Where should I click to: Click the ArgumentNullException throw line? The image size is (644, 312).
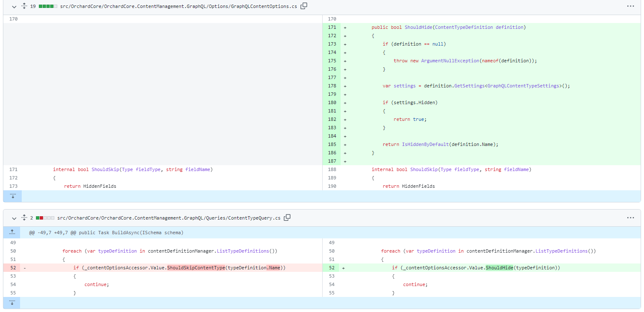click(x=465, y=61)
